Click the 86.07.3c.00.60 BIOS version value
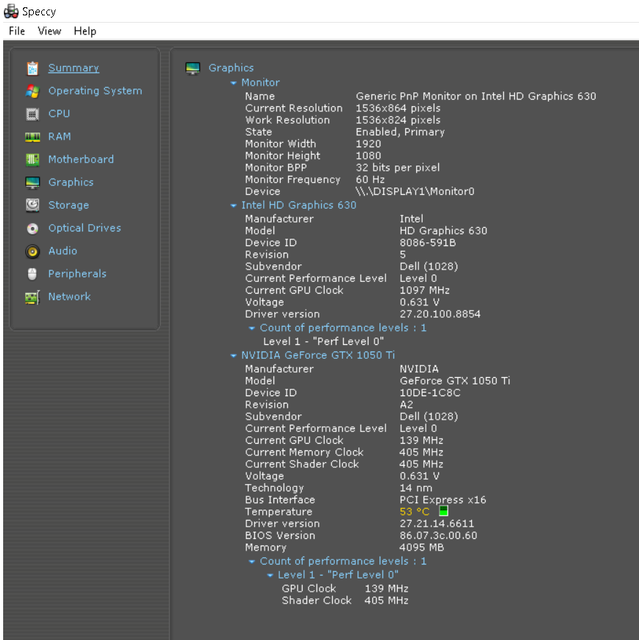This screenshot has width=639, height=640. click(438, 536)
